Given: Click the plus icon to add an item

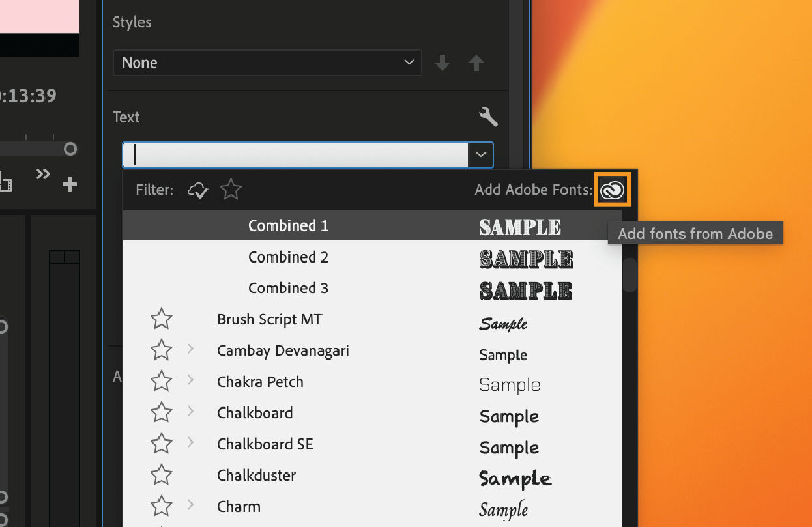Looking at the screenshot, I should point(69,184).
